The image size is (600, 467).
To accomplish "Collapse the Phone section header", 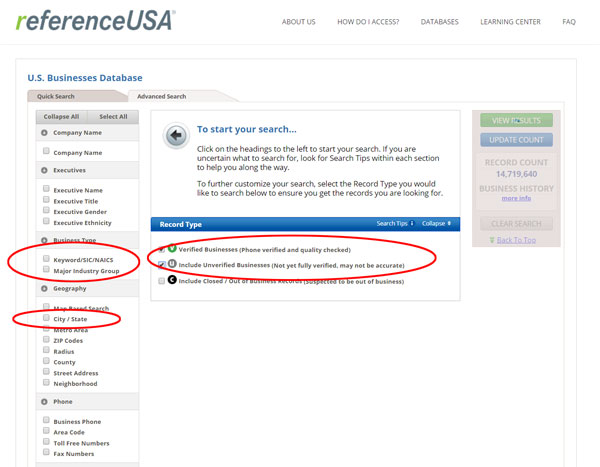I will point(87,402).
